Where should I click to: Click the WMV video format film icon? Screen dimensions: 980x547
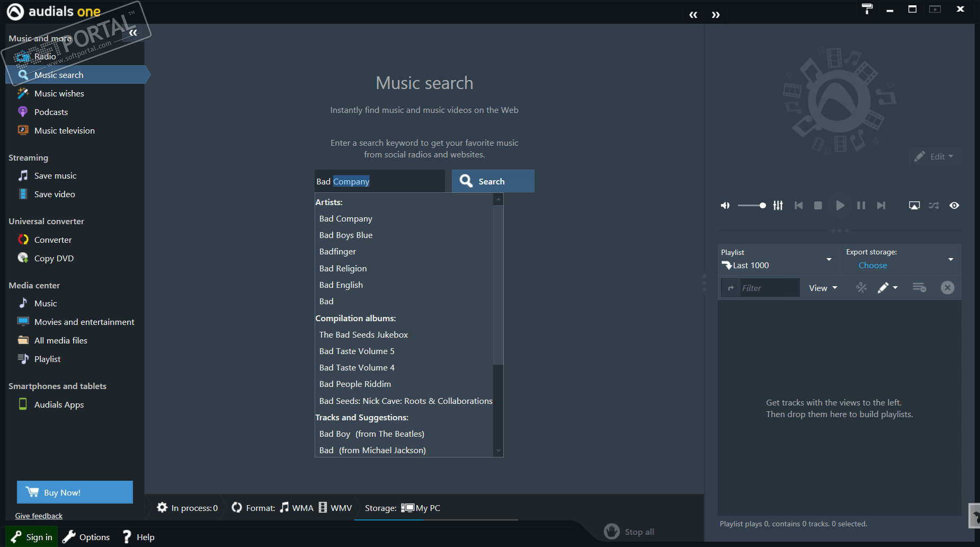pos(323,507)
